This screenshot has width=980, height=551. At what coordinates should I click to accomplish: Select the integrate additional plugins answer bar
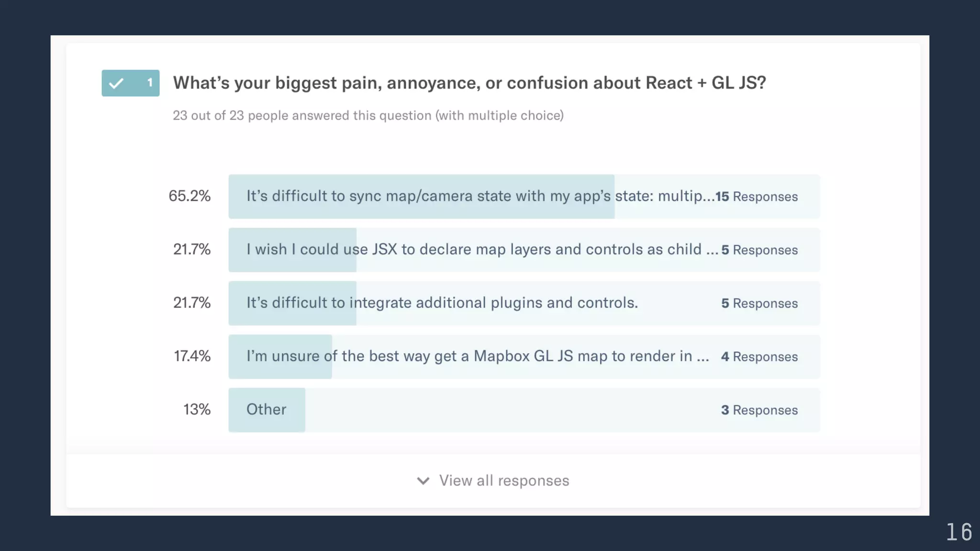tap(524, 303)
